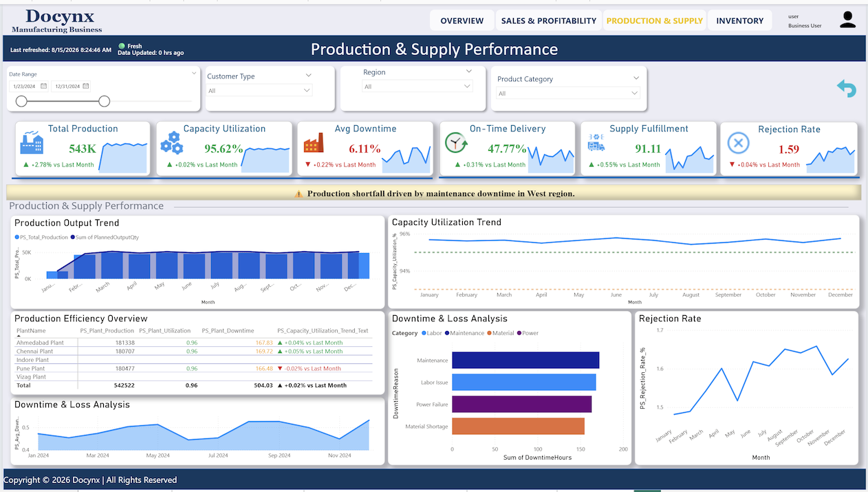Screen dimensions: 868x492
Task: Switch to the Overview tab
Action: tap(462, 21)
